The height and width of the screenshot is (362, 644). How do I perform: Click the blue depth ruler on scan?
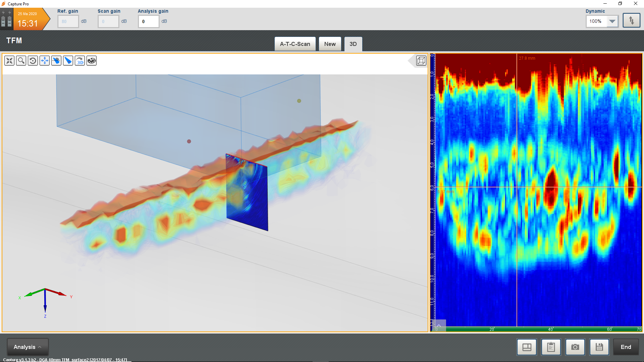click(433, 190)
